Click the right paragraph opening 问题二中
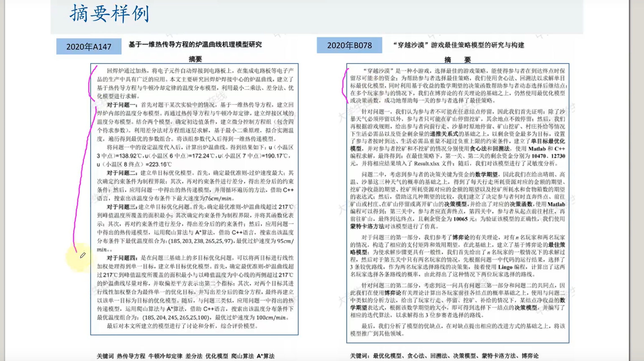Screen dimensions: 644x361 373,174
